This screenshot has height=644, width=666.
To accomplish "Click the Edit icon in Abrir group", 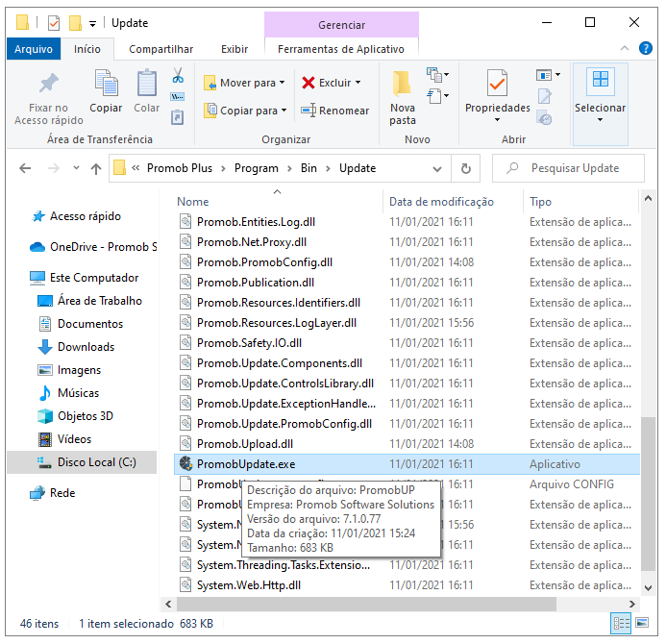I will 545,96.
